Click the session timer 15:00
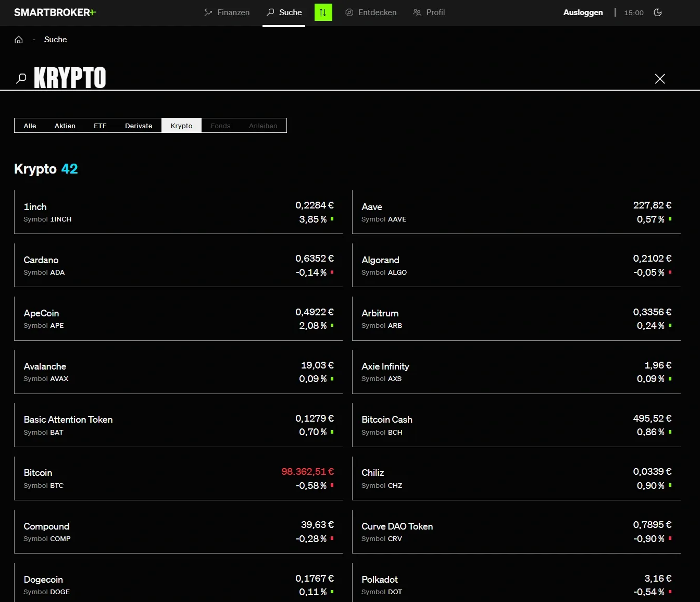 pyautogui.click(x=634, y=13)
